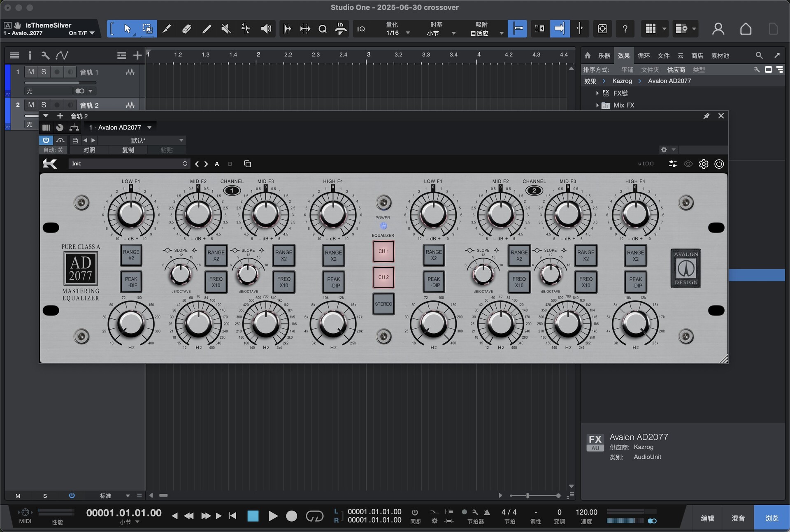
Task: Solo track 音轨 1
Action: pyautogui.click(x=44, y=72)
